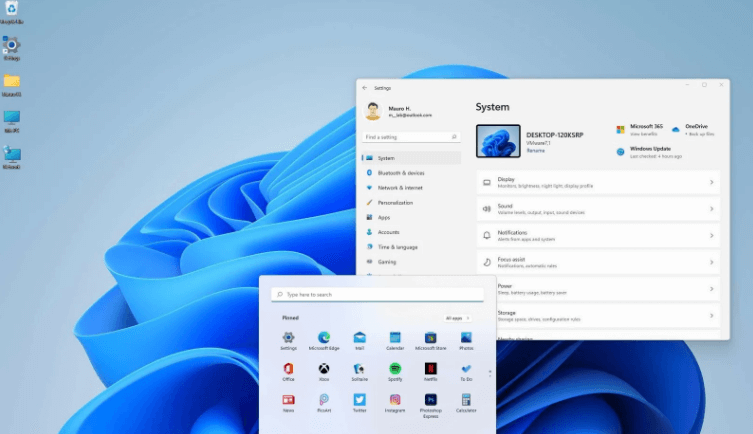The width and height of the screenshot is (753, 434).
Task: Open Settings from Start menu pinned apps
Action: tap(289, 341)
